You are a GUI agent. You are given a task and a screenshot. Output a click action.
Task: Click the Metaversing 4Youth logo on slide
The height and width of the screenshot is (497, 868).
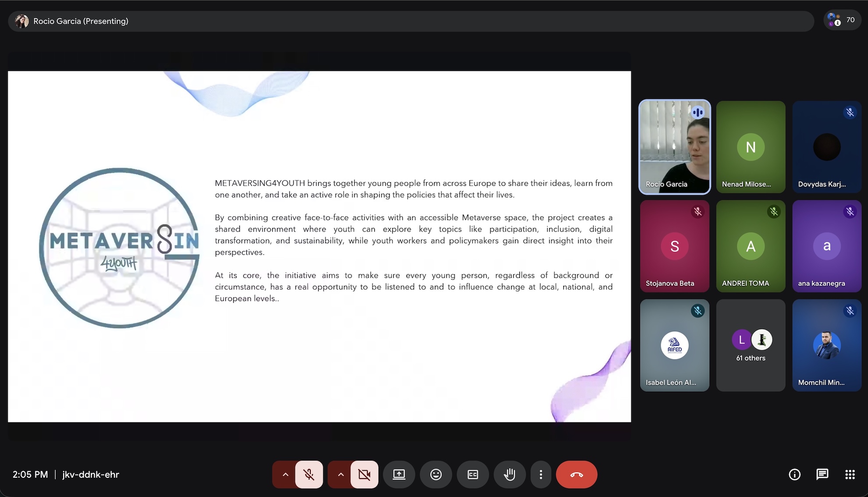pyautogui.click(x=119, y=248)
